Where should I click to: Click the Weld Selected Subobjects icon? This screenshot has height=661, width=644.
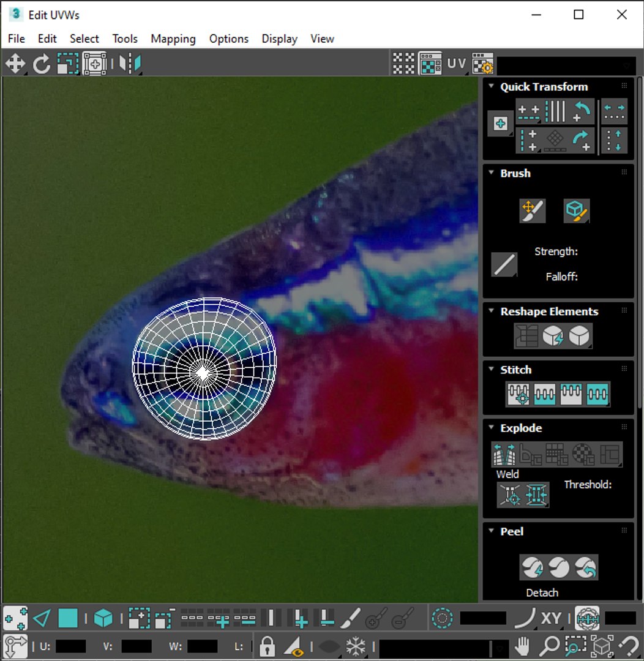click(536, 495)
